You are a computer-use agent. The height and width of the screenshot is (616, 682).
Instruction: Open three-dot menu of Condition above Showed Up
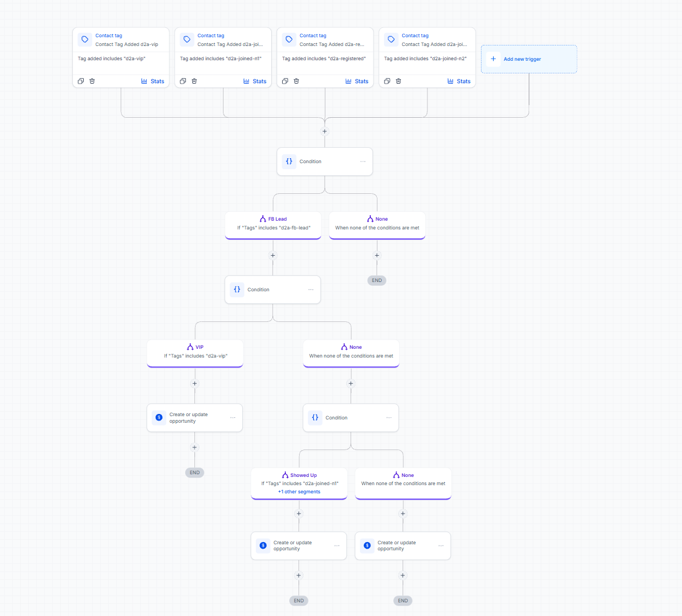pos(389,418)
